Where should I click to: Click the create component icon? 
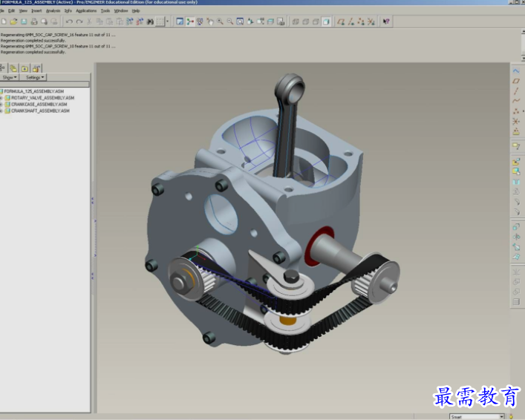pos(516,171)
